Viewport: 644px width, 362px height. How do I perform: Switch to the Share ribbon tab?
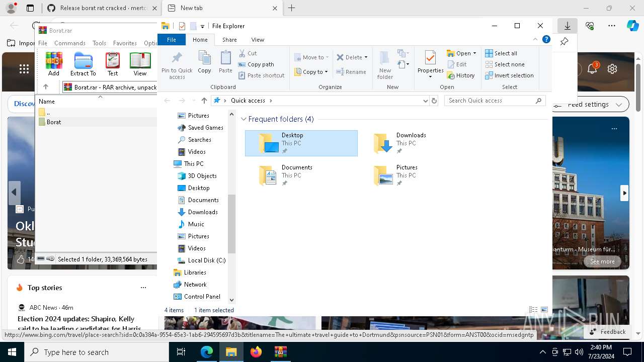[x=229, y=40]
